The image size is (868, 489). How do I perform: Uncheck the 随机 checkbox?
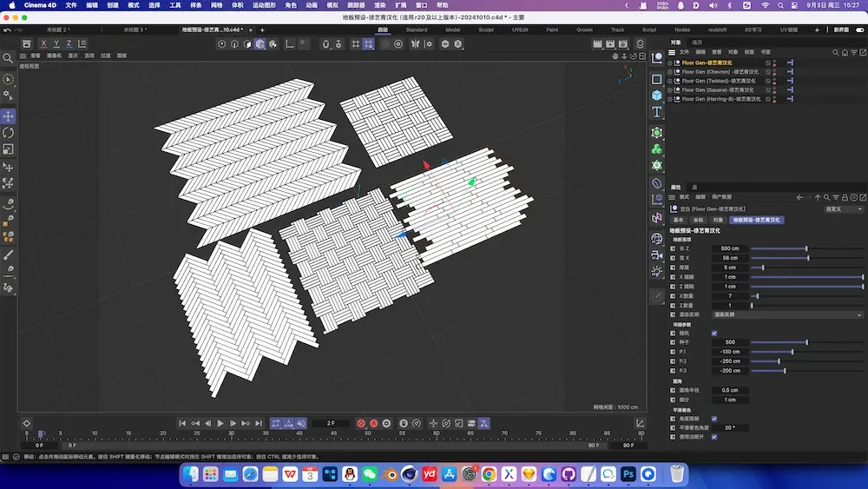[714, 333]
